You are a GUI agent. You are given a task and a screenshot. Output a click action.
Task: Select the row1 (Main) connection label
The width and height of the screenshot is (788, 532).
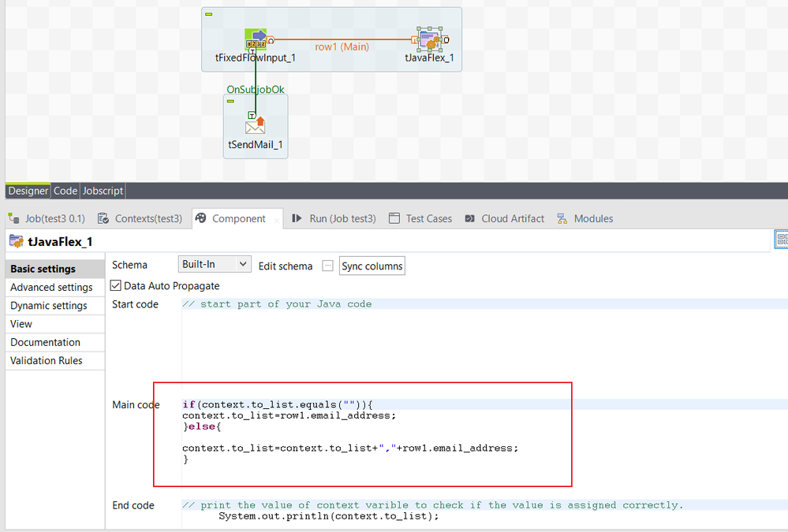pyautogui.click(x=342, y=47)
